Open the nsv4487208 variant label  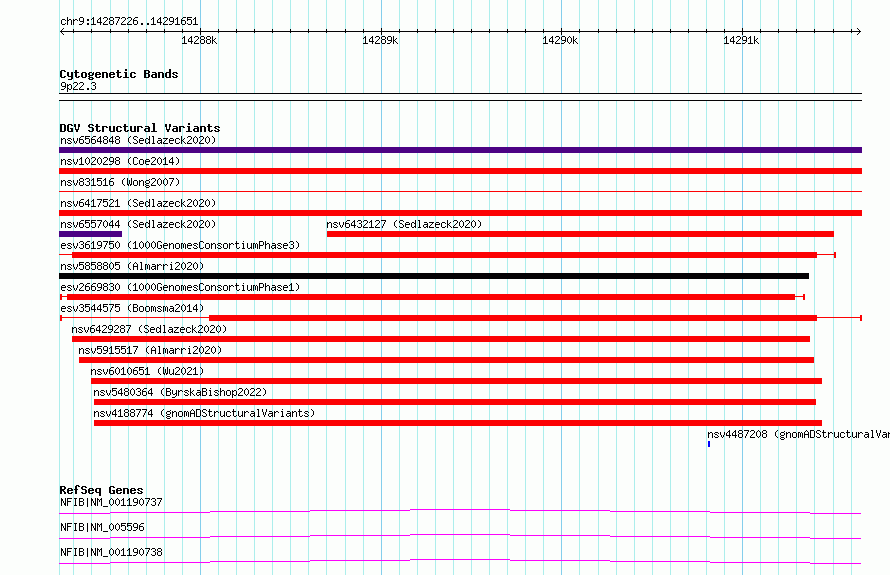tap(798, 434)
